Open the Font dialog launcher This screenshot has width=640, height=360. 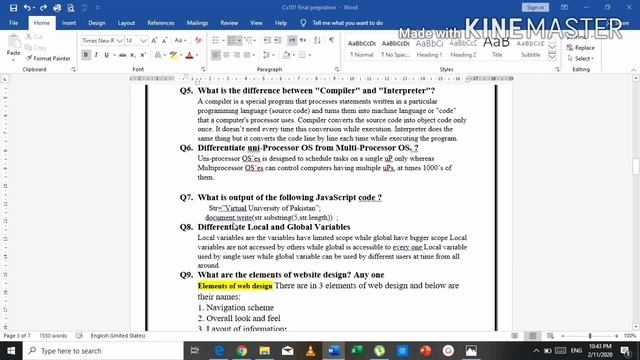204,69
